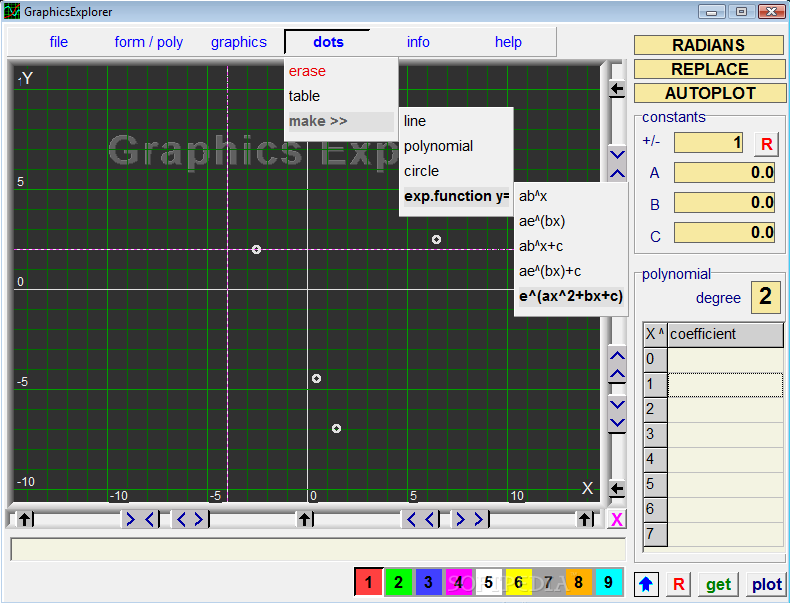
Task: Select gray color swatch 7
Action: (548, 582)
